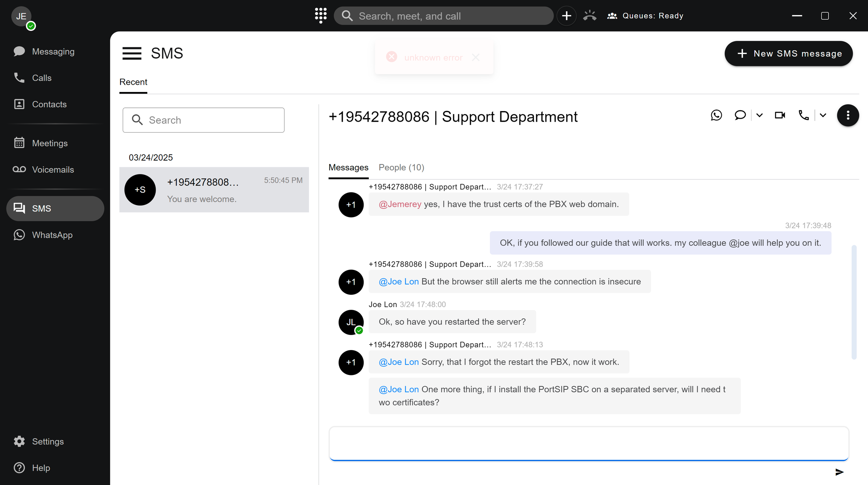Switch to the People (10) tab

coord(401,167)
